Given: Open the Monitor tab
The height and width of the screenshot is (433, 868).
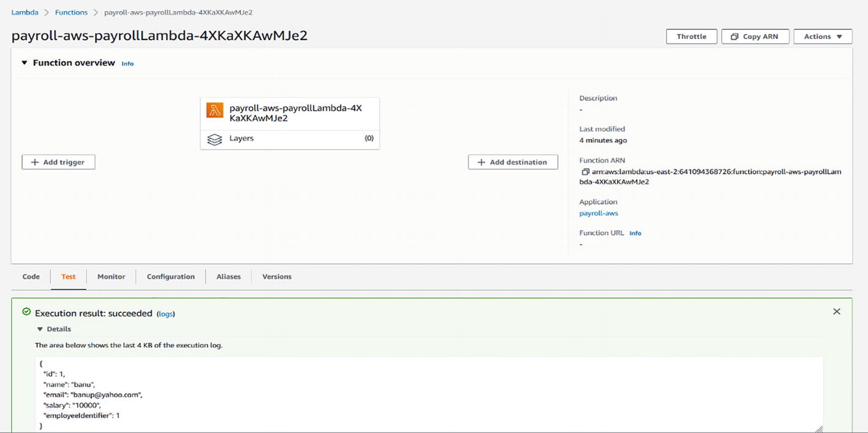Looking at the screenshot, I should 111,276.
